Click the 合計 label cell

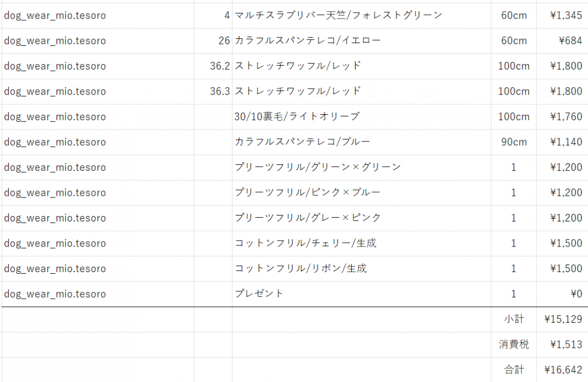point(514,370)
